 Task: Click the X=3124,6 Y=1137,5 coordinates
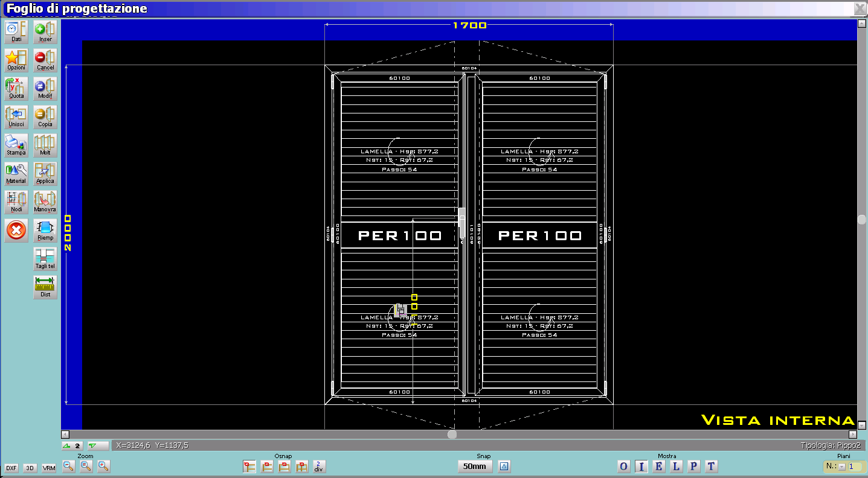[x=152, y=445]
